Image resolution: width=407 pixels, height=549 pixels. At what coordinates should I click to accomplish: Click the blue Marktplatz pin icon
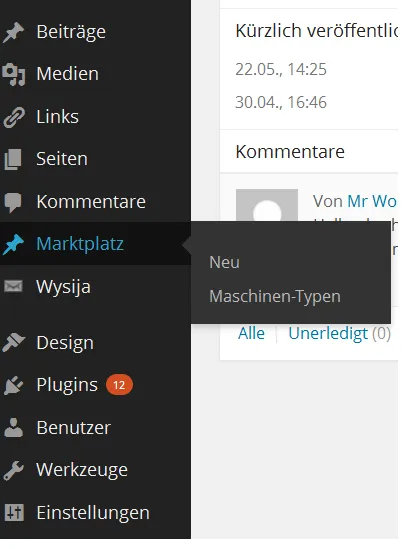(x=13, y=244)
